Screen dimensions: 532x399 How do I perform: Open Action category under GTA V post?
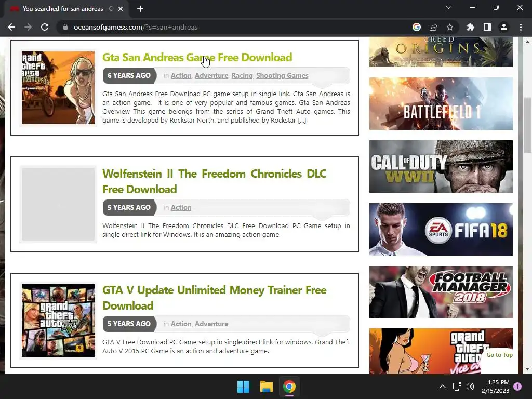click(x=181, y=324)
